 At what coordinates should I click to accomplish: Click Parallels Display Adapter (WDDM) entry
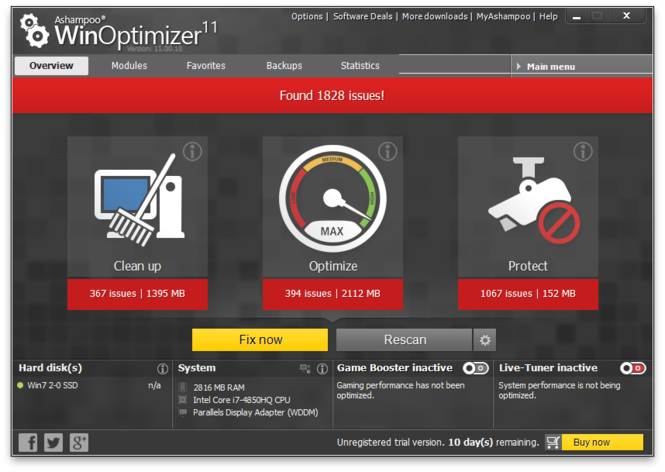pyautogui.click(x=255, y=412)
